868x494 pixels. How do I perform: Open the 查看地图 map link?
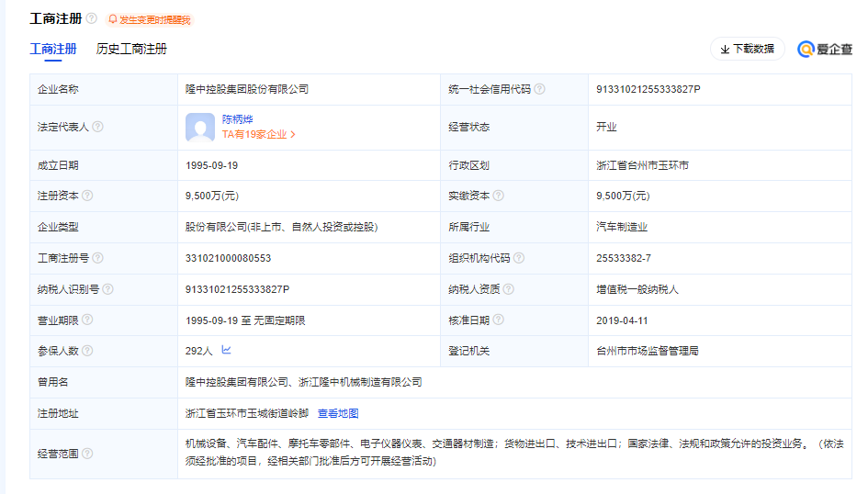point(338,413)
